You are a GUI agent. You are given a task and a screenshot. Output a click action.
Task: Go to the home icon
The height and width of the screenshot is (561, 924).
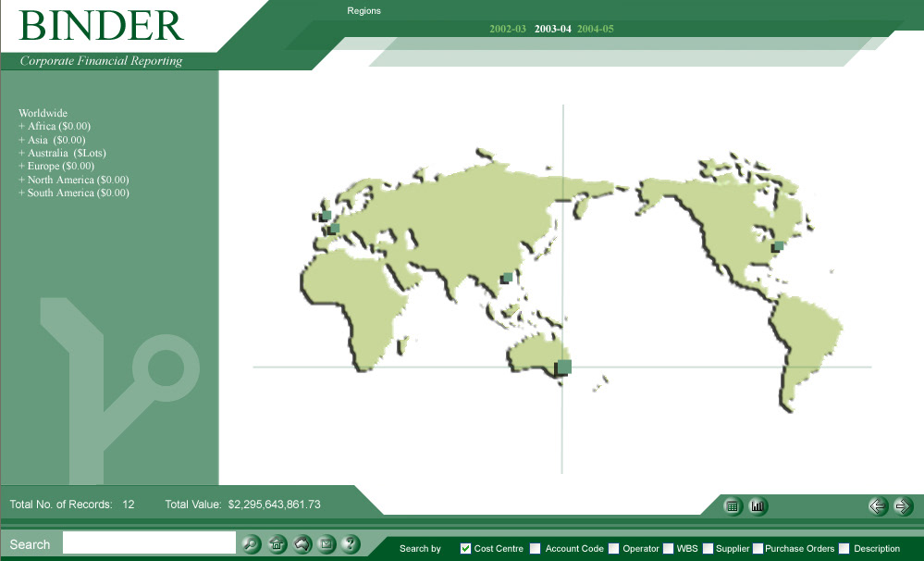277,544
